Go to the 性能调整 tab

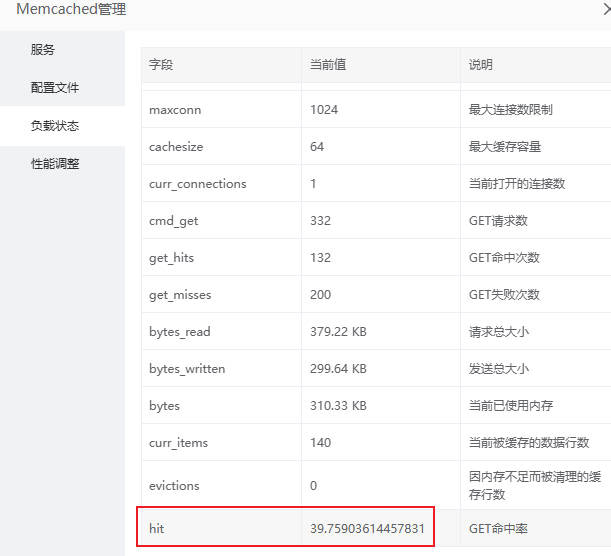62,164
